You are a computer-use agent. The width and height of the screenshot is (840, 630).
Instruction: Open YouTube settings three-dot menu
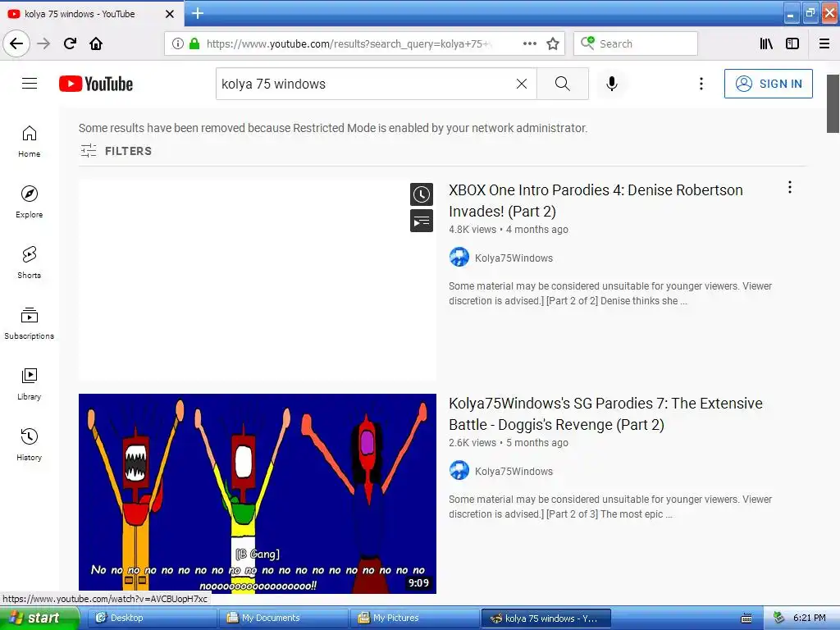[701, 84]
